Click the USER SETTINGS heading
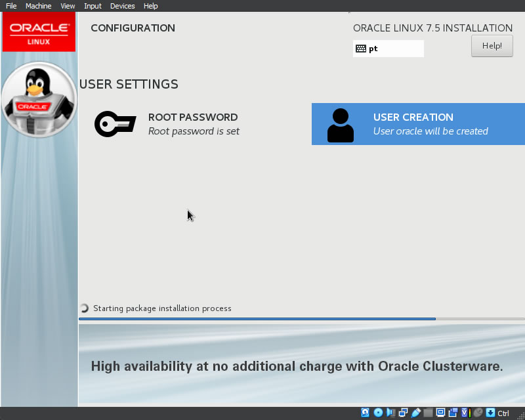This screenshot has height=420, width=525. pos(129,84)
